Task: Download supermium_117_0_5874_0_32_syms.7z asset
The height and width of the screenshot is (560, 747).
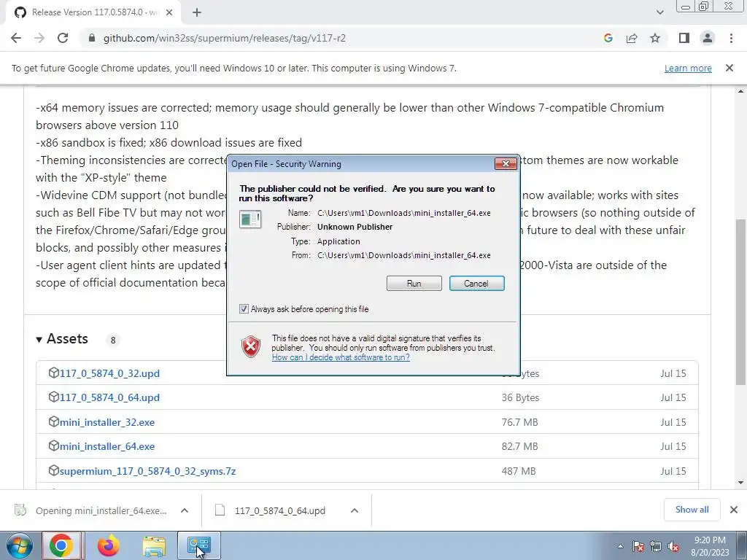Action: click(147, 472)
